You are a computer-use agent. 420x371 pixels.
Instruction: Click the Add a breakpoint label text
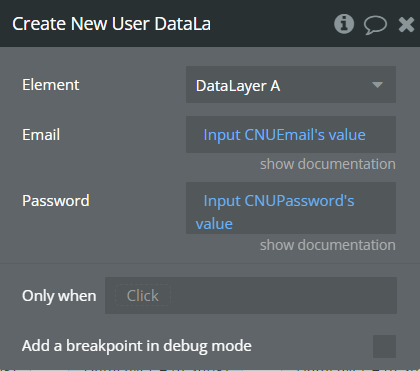click(137, 346)
